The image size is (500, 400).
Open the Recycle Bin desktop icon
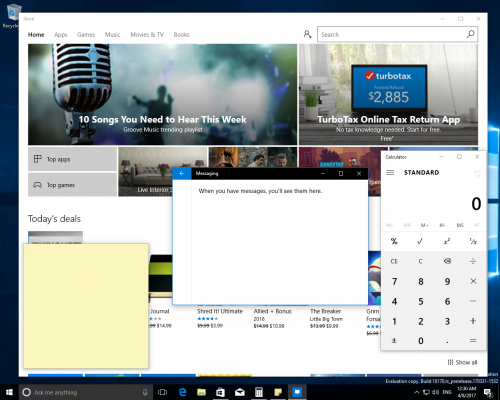[x=11, y=16]
